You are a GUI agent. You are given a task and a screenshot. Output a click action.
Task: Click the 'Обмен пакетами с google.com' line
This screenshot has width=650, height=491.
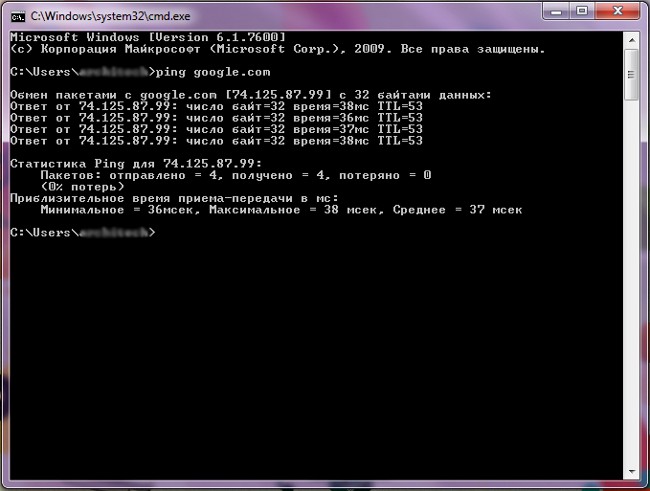pyautogui.click(x=250, y=95)
